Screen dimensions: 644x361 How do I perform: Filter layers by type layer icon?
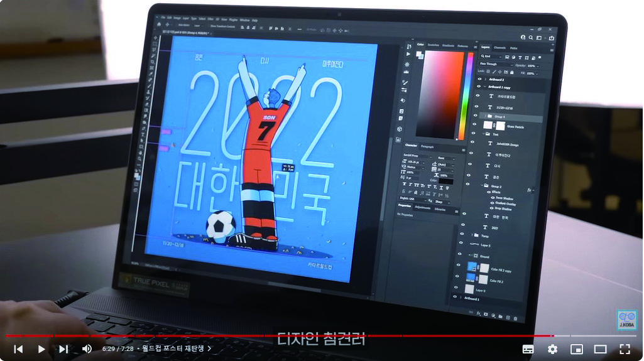[520, 57]
